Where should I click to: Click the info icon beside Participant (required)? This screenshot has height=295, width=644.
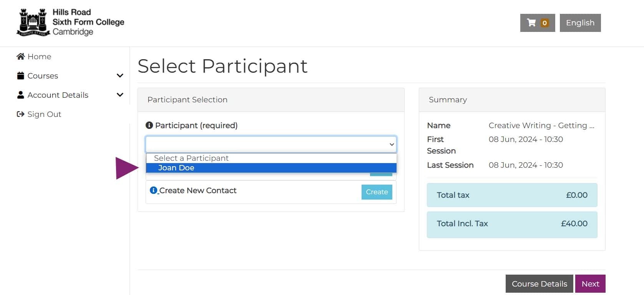click(149, 125)
